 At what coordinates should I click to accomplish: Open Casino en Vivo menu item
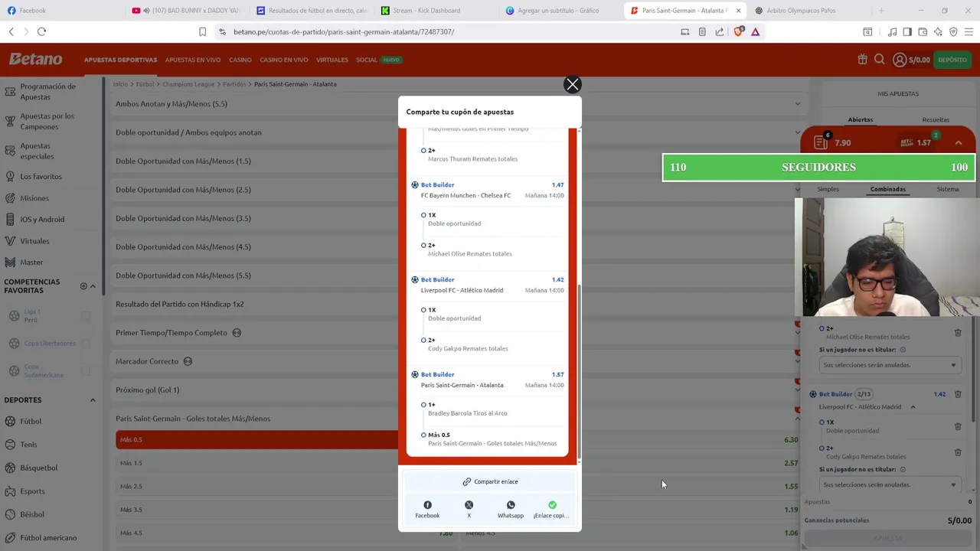(x=283, y=60)
